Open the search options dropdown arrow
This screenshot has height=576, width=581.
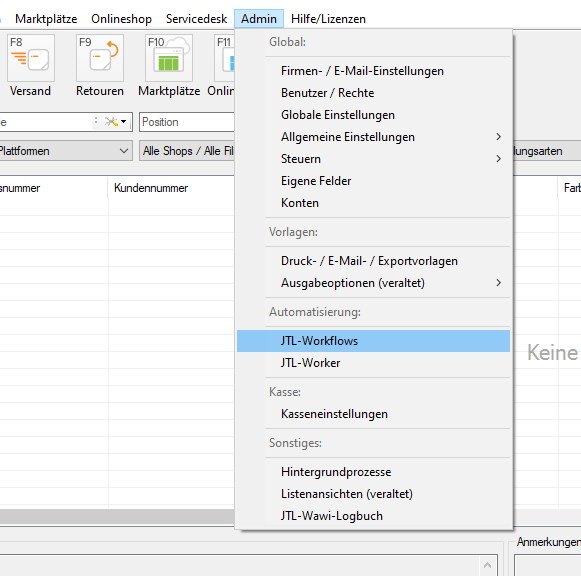[x=124, y=121]
